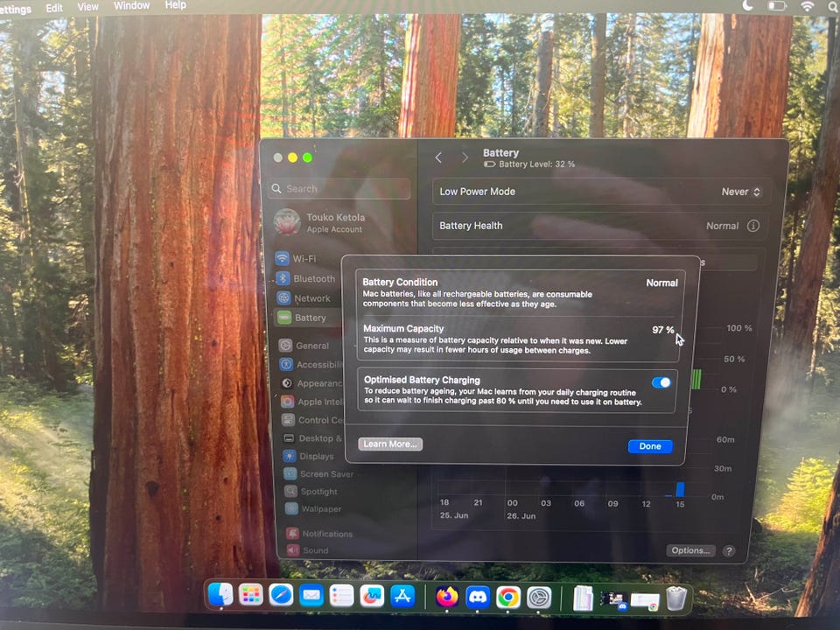Click the Bluetooth icon in the sidebar

coord(283,278)
